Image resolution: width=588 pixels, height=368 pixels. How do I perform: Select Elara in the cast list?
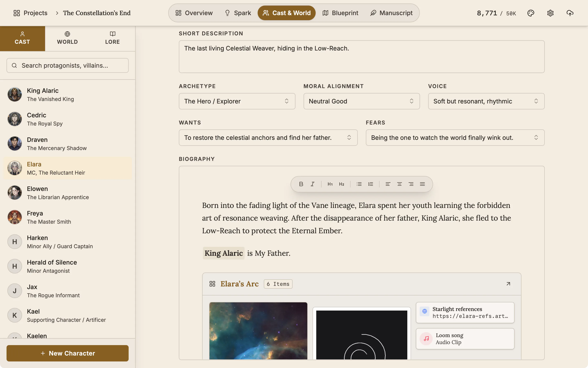tap(68, 168)
